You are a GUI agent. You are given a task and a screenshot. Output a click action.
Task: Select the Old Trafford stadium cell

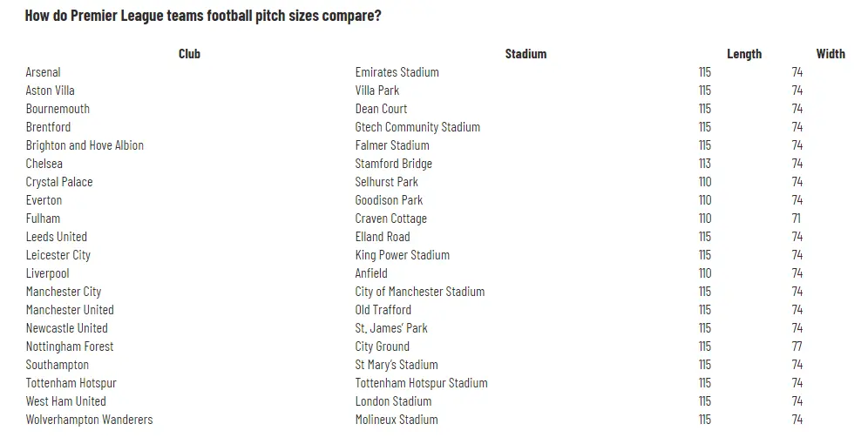pos(383,310)
